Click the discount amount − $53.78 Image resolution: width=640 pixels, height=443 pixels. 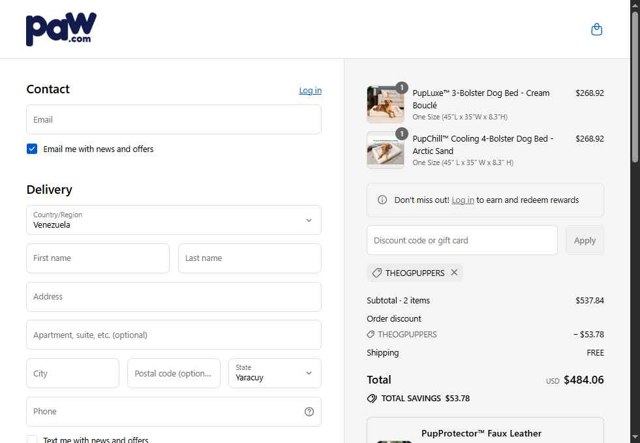coord(589,334)
